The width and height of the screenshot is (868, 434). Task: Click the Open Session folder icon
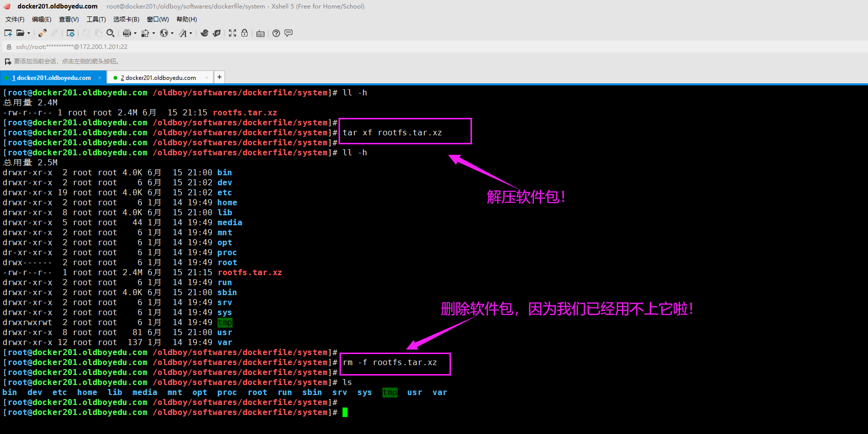pos(20,33)
